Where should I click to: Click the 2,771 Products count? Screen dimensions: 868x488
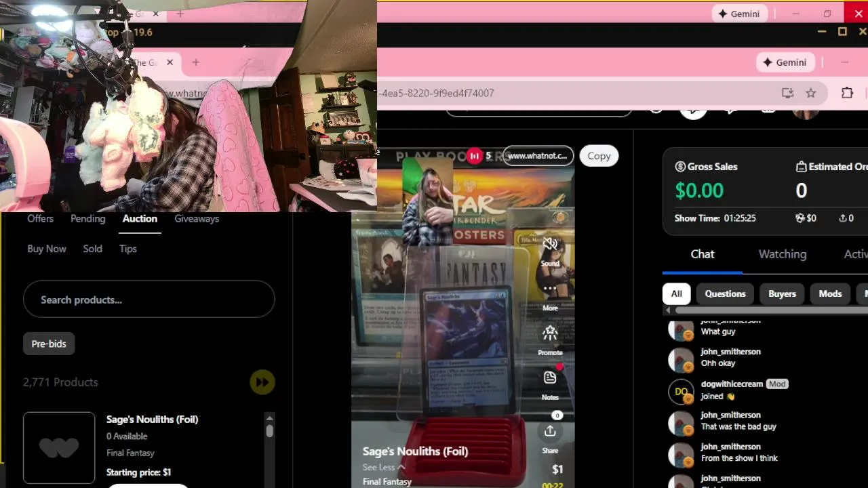coord(60,382)
